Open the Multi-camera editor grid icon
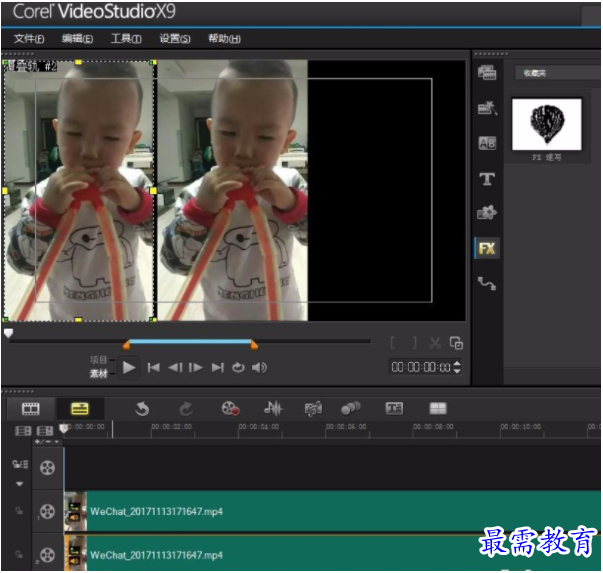Viewport: 603px width, 573px height. [438, 408]
